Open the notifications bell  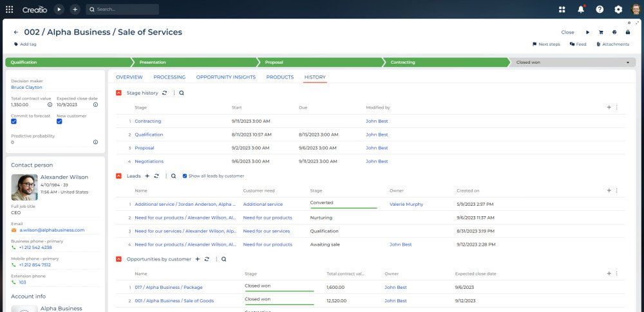[x=581, y=10]
